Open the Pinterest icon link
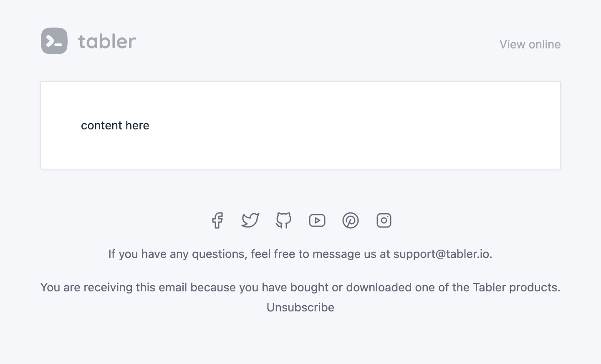601x364 pixels. 351,220
